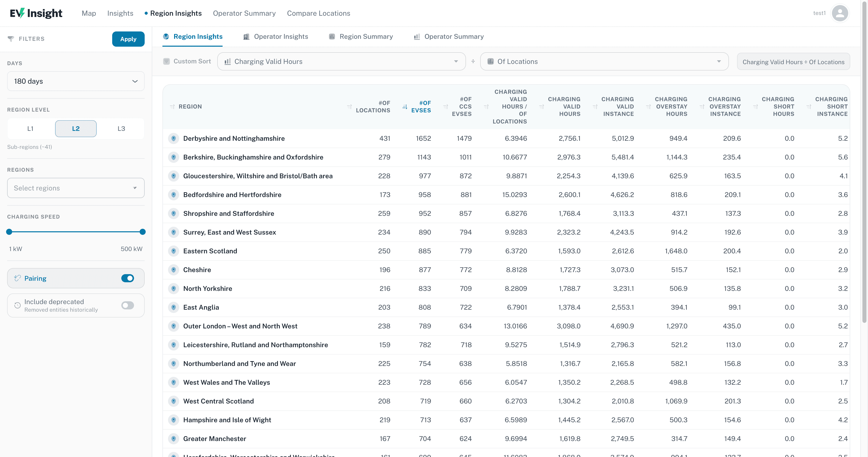Click Leicestershire, Rutland and Northamptonshire row name
Viewport: 868px width, 457px height.
255,345
